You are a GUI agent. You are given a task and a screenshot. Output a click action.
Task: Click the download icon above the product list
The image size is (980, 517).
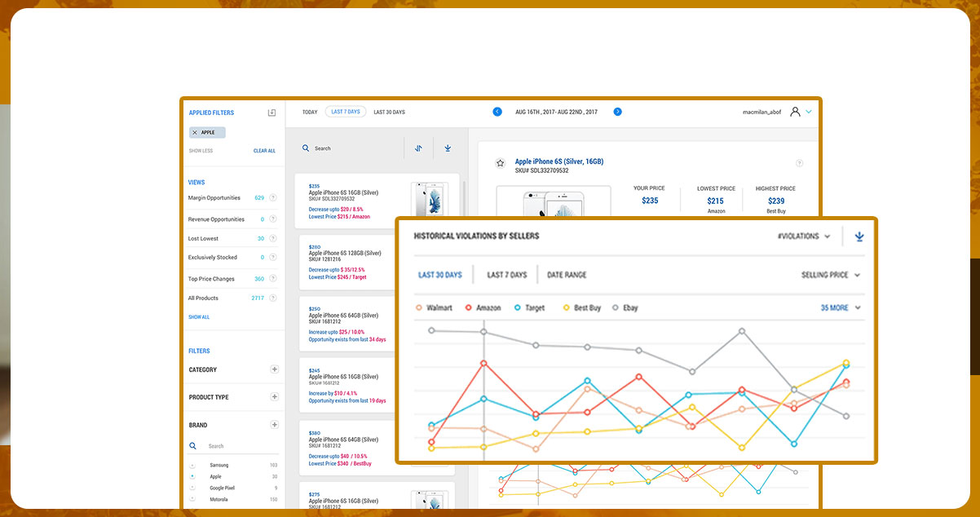coord(448,148)
